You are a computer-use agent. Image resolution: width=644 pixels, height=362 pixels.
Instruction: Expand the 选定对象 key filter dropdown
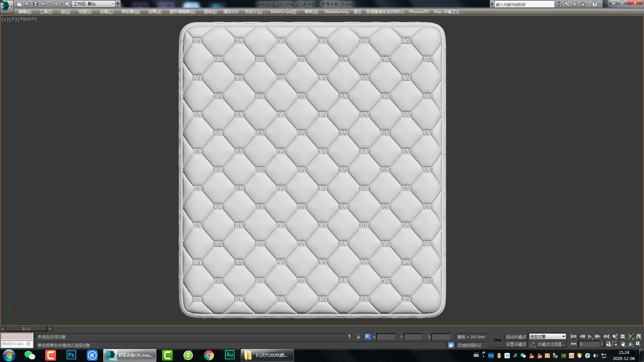tap(563, 337)
